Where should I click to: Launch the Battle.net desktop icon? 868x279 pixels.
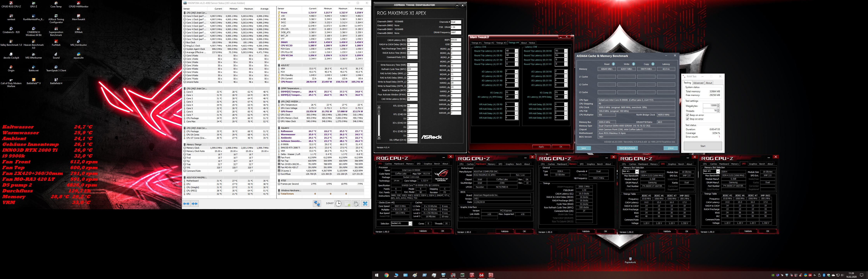click(x=33, y=68)
